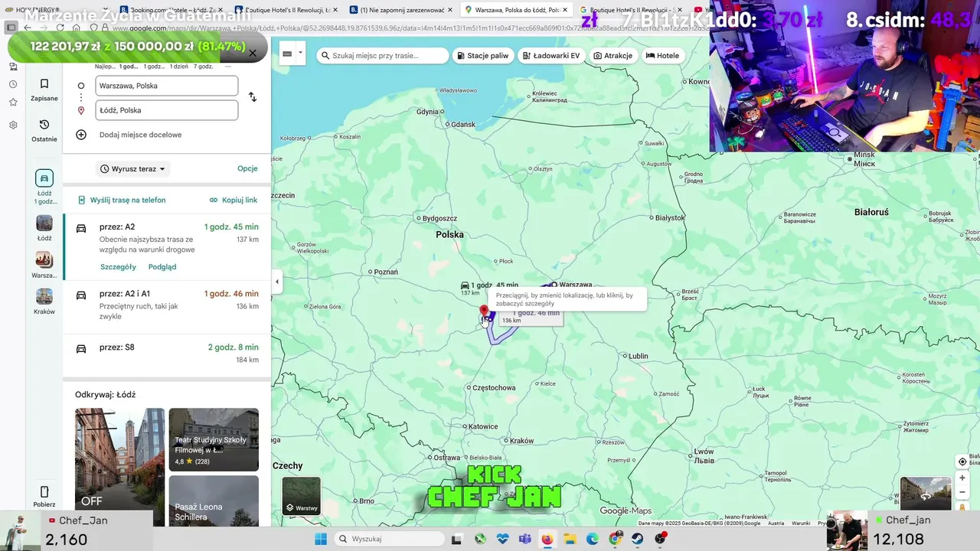Open Street View imagery thumbnail bottom right
This screenshot has width=980, height=551.
pyautogui.click(x=926, y=494)
